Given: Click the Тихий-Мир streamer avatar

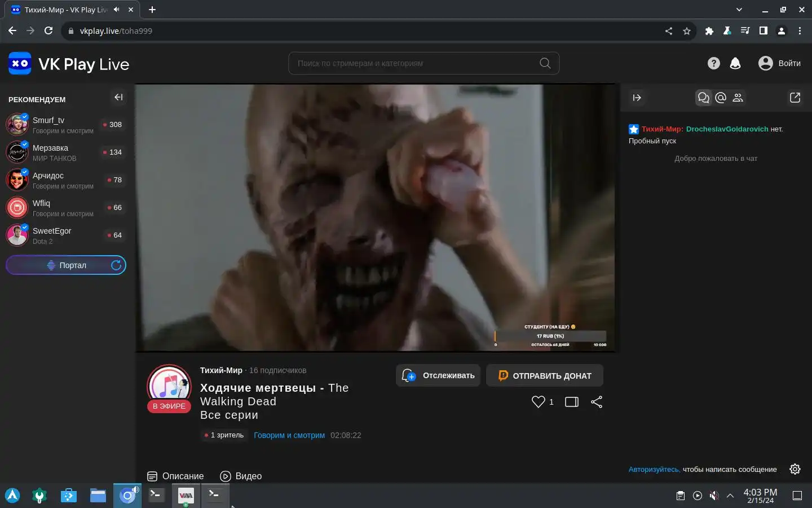Looking at the screenshot, I should pos(169,387).
